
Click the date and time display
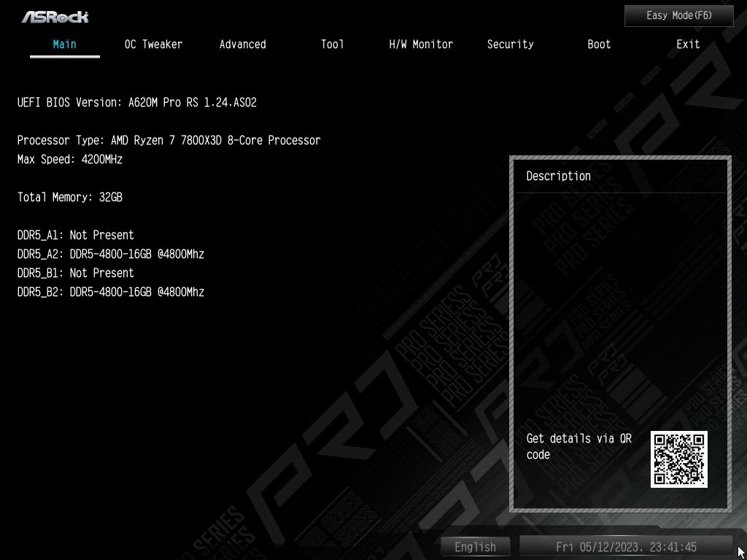(x=626, y=547)
